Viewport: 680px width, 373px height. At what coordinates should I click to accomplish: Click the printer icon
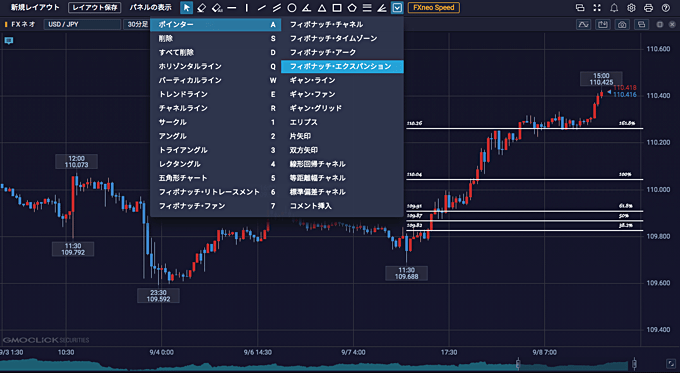pyautogui.click(x=648, y=8)
